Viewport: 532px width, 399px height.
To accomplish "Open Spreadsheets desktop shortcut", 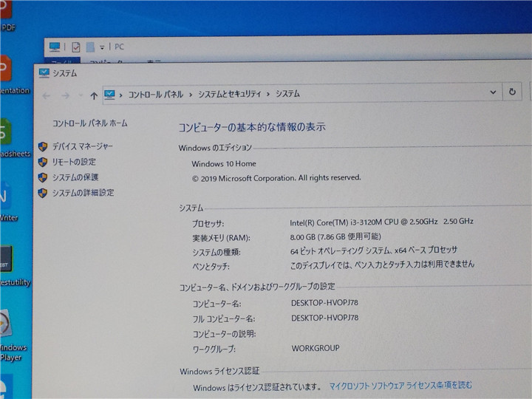I will pos(14,138).
